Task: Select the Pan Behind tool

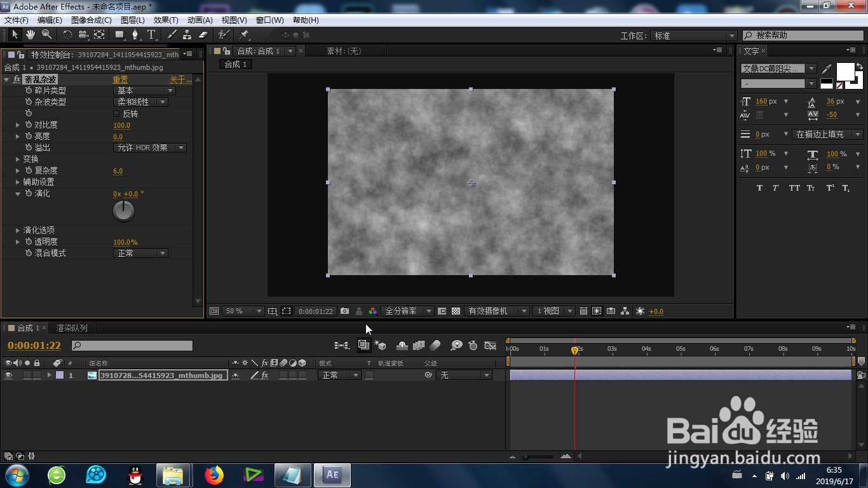Action: 99,34
